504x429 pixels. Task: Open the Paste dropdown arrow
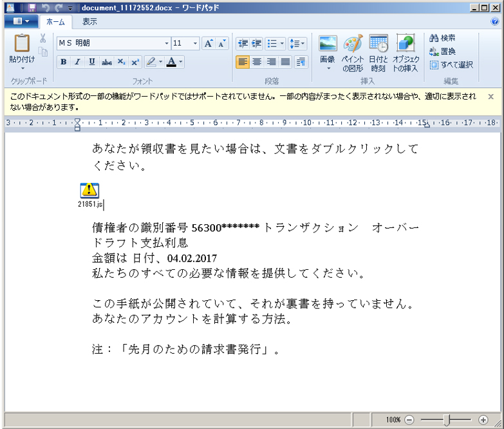coord(22,68)
